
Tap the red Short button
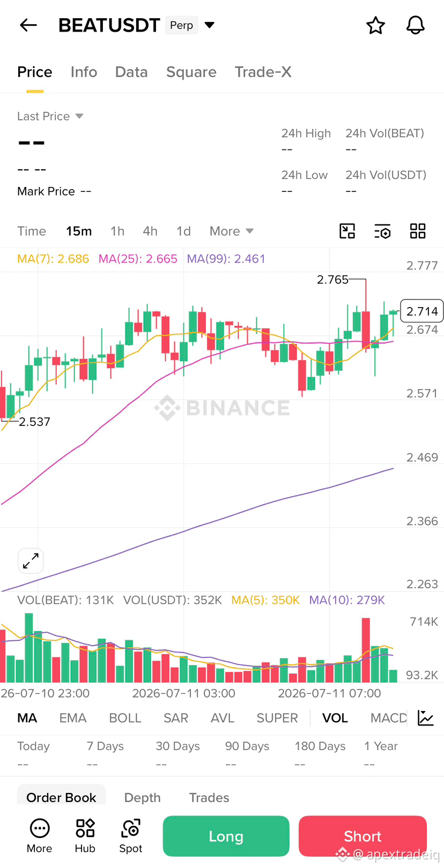(x=362, y=836)
